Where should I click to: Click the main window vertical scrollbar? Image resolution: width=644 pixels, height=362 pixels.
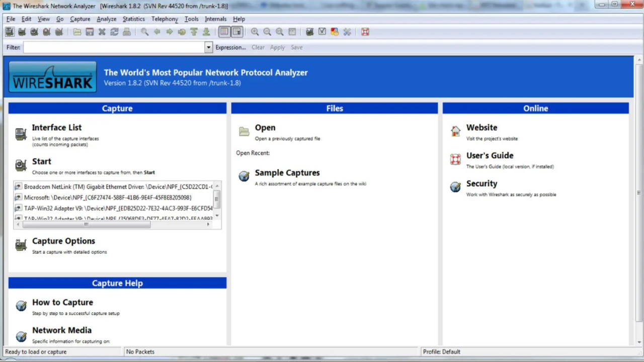(x=639, y=194)
